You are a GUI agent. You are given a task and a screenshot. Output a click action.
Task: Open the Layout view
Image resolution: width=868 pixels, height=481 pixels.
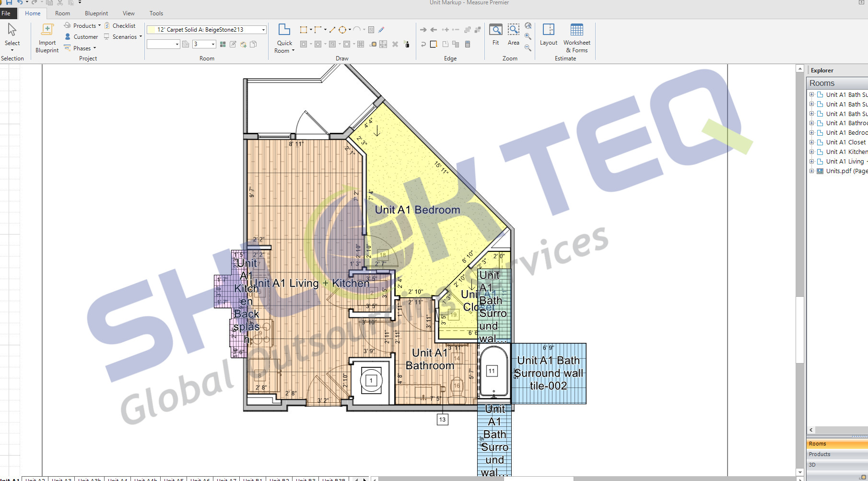point(549,35)
